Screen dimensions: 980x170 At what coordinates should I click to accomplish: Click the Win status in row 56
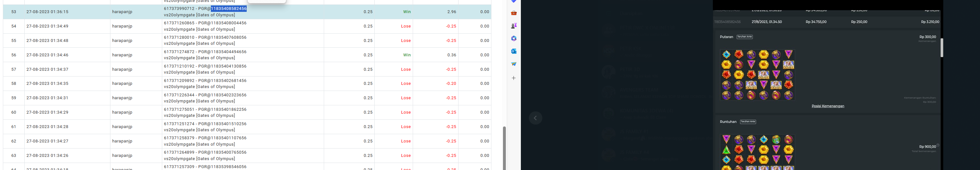click(407, 55)
